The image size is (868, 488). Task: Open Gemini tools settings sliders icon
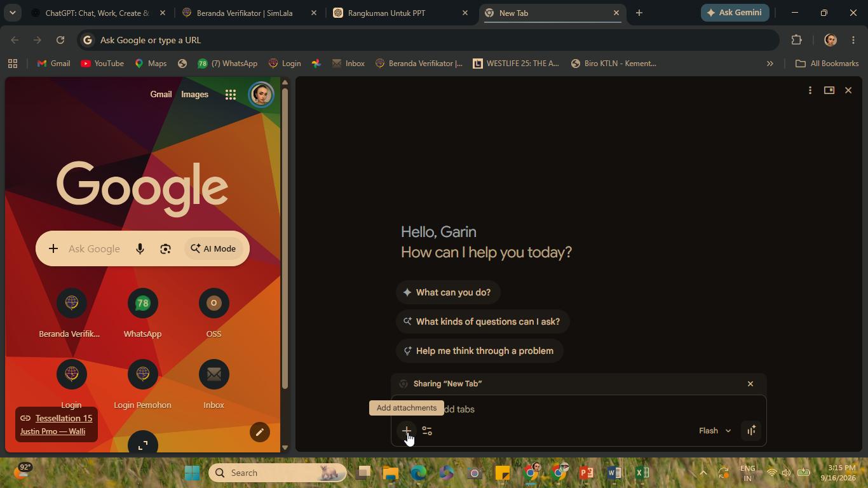tap(427, 431)
